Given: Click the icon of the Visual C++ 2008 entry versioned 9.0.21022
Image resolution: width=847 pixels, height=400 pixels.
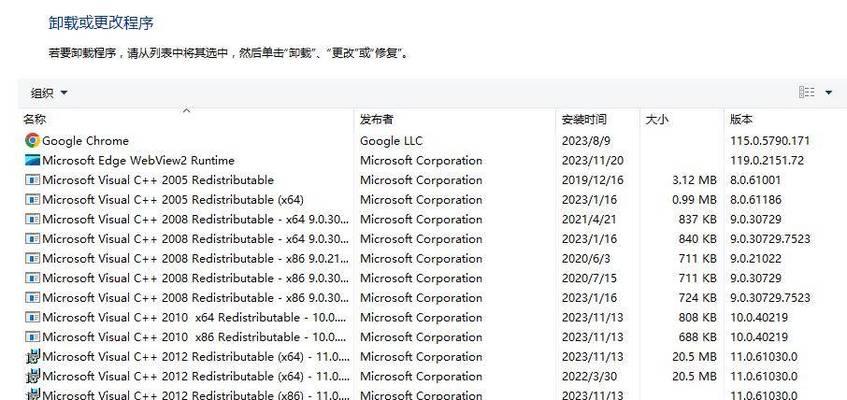Looking at the screenshot, I should (x=32, y=259).
